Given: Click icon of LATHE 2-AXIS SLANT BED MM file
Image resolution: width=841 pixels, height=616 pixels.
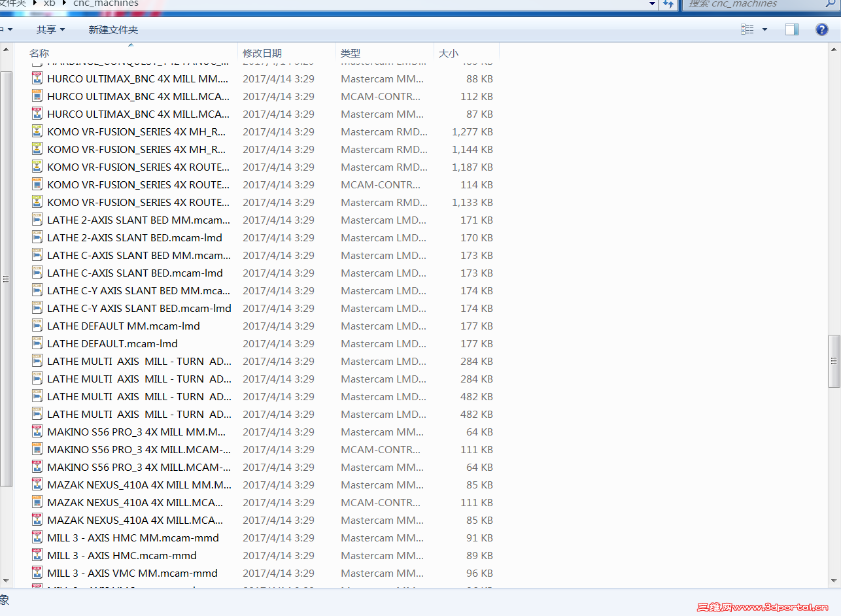Looking at the screenshot, I should pyautogui.click(x=38, y=220).
